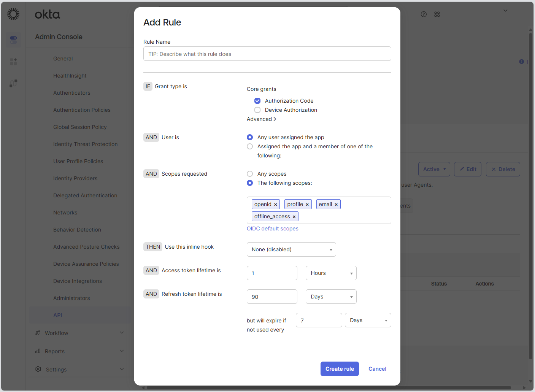Focus the Rule Name text field

point(267,54)
